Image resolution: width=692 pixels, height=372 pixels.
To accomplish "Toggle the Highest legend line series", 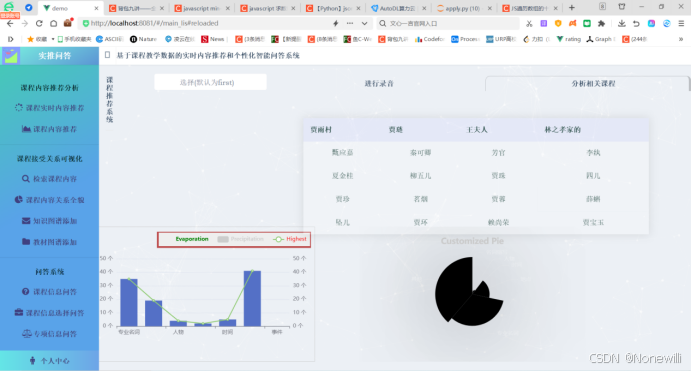I will (x=290, y=239).
